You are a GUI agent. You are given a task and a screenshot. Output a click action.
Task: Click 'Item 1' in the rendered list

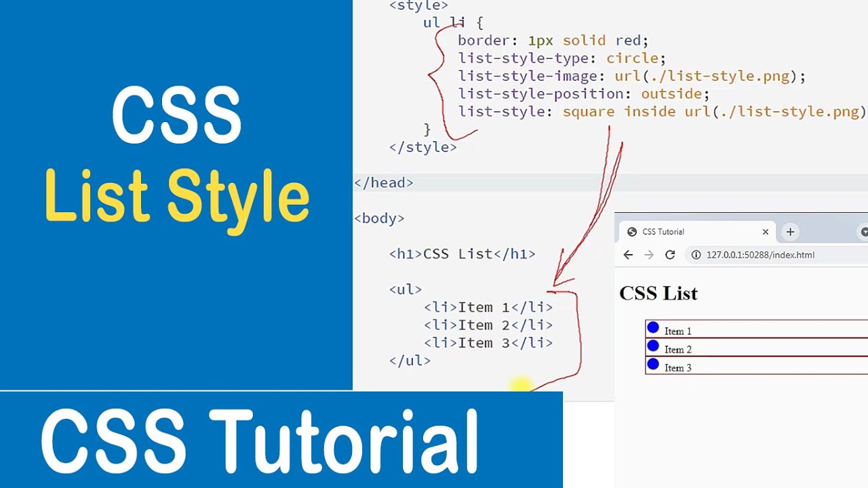678,331
